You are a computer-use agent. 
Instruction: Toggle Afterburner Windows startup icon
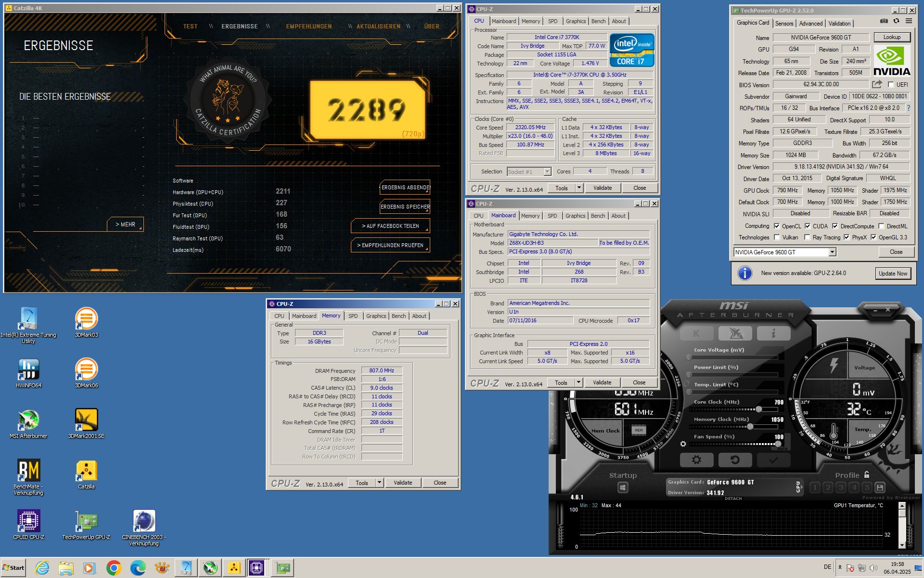point(623,488)
